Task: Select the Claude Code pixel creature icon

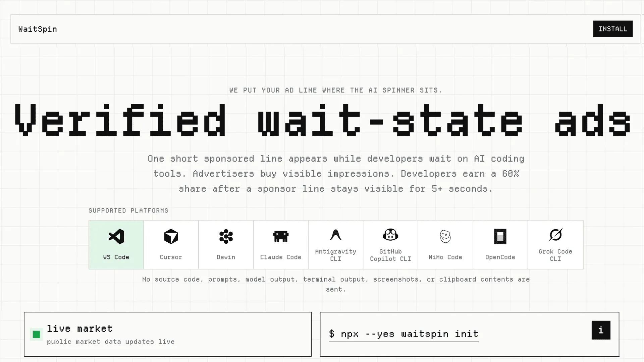Action: 281,236
